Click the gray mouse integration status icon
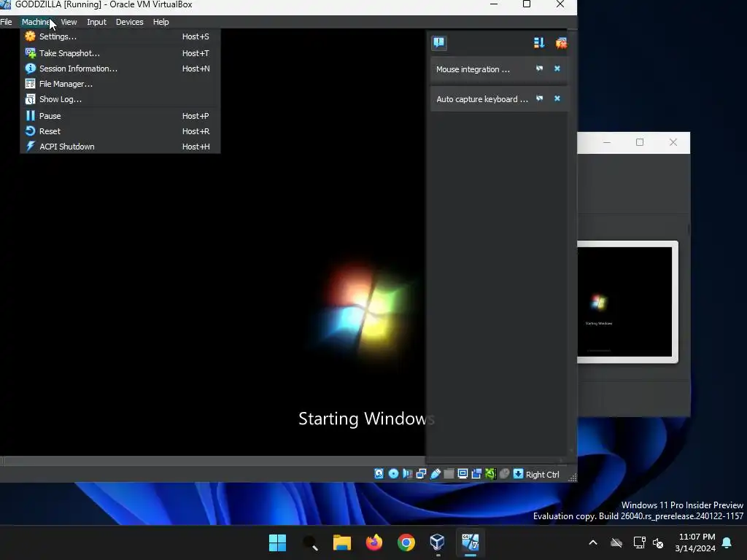Screen dimensions: 747x560 [x=504, y=474]
